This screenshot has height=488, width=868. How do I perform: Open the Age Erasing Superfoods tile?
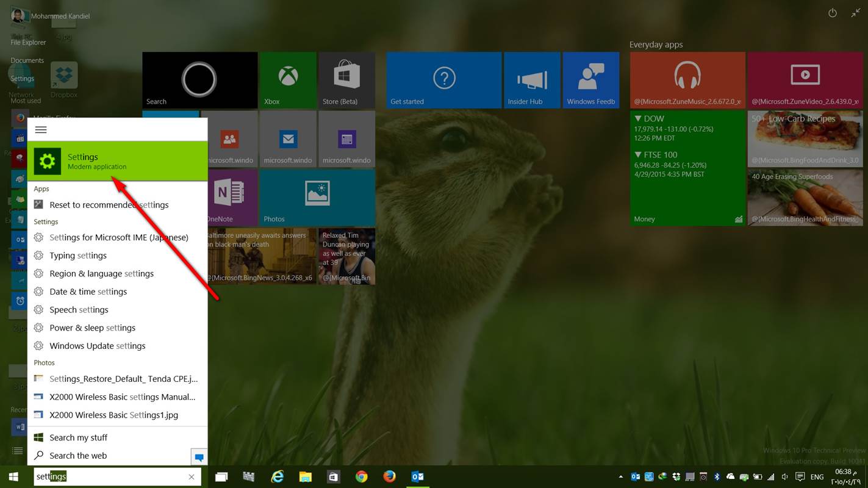click(x=805, y=197)
